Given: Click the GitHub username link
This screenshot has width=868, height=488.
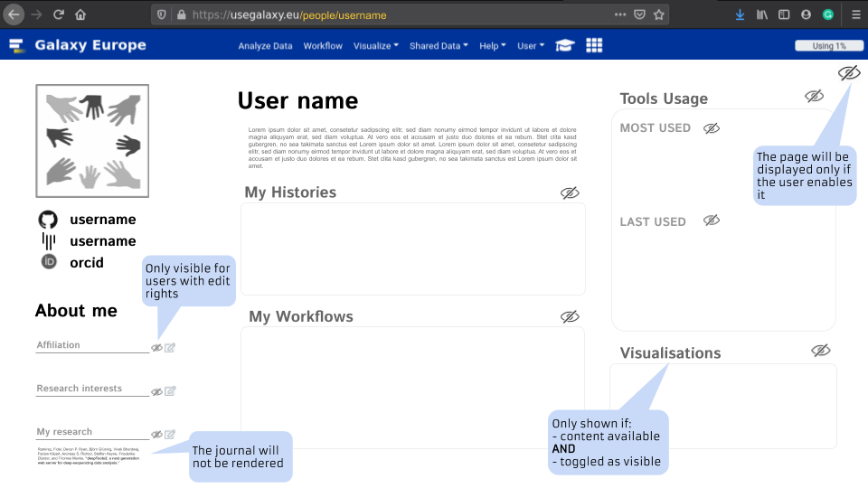Looking at the screenshot, I should 103,220.
